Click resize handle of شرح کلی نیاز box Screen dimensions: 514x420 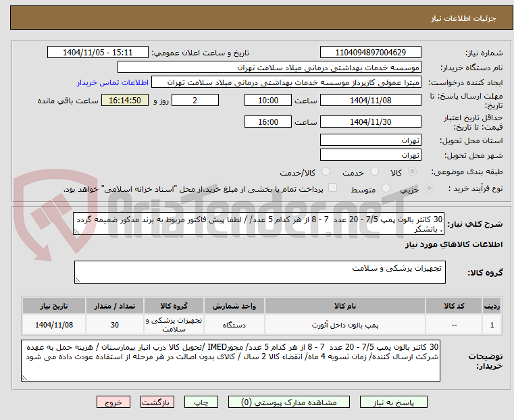point(76,232)
